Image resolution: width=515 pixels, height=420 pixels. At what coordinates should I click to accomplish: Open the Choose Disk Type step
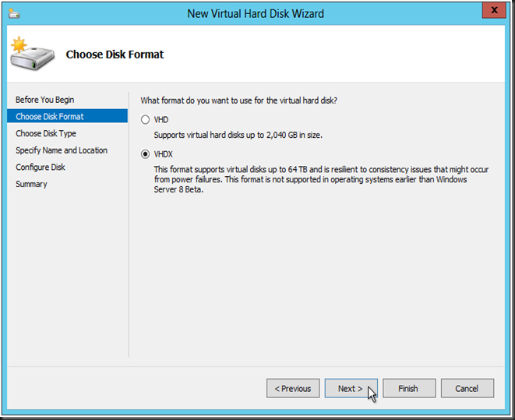(46, 133)
